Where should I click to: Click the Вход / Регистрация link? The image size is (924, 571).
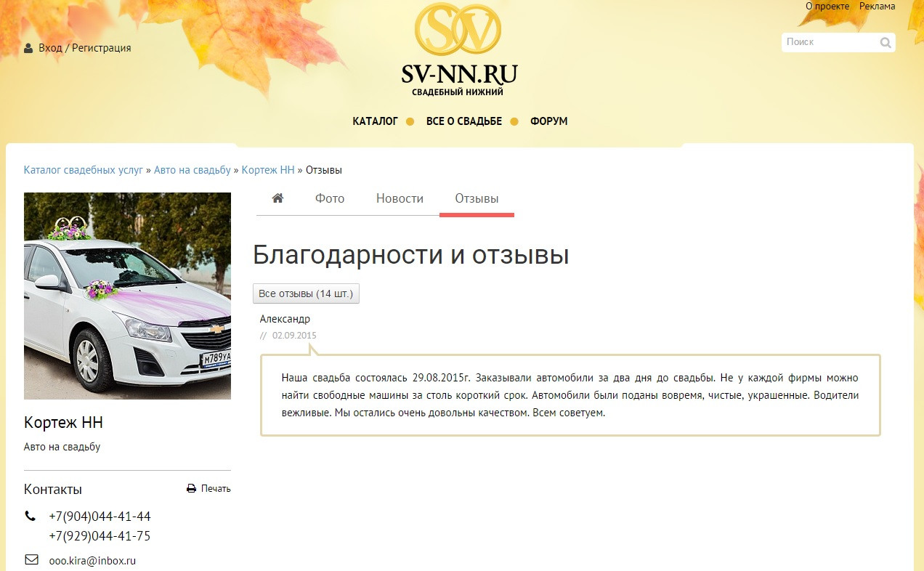(84, 48)
